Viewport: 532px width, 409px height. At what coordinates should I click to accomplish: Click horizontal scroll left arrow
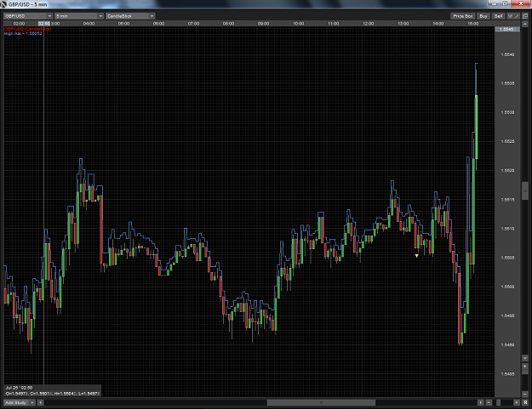(x=40, y=402)
